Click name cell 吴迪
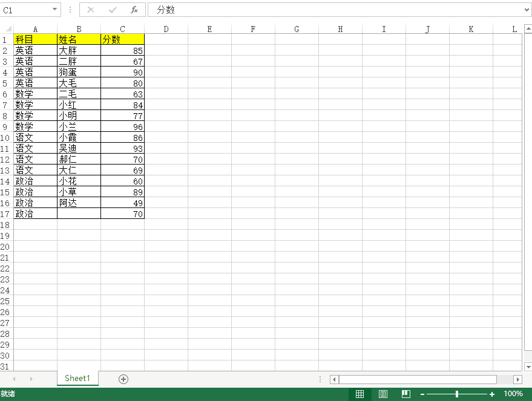Image resolution: width=532 pixels, height=401 pixels. [79, 148]
